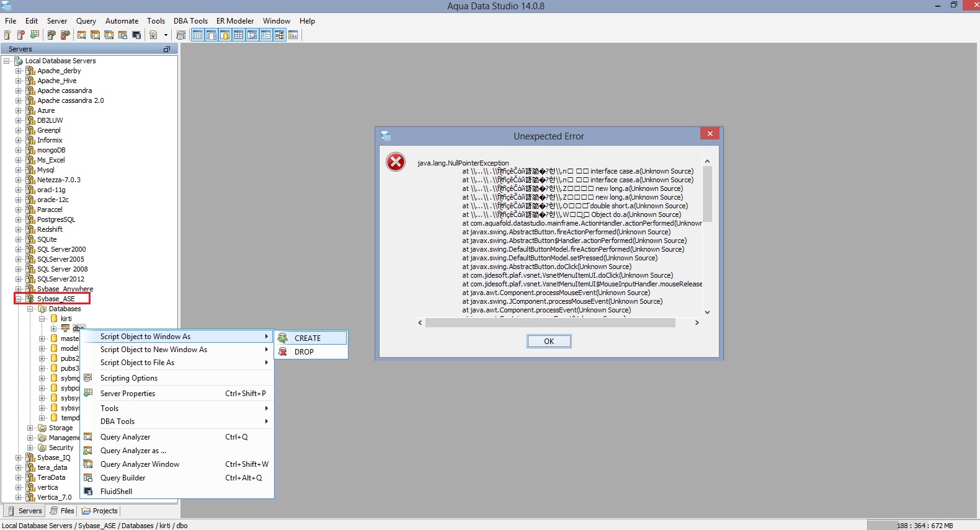Click the Scripting Options icon in context menu
Screen dimensions: 980x530
click(x=88, y=378)
